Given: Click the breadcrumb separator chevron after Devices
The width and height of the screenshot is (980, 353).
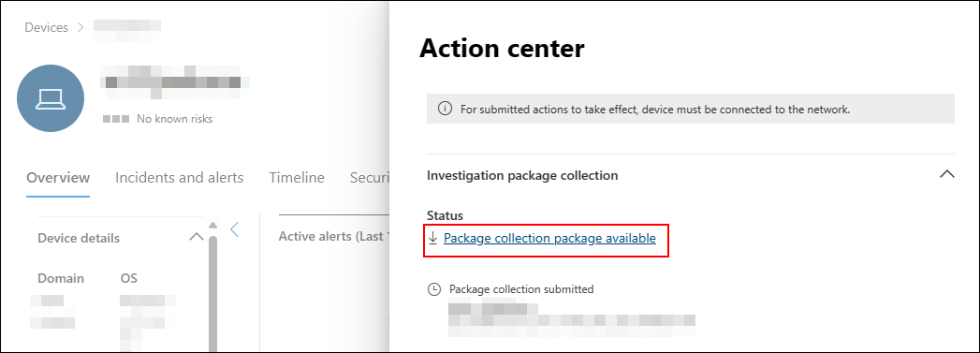Looking at the screenshot, I should tap(80, 27).
